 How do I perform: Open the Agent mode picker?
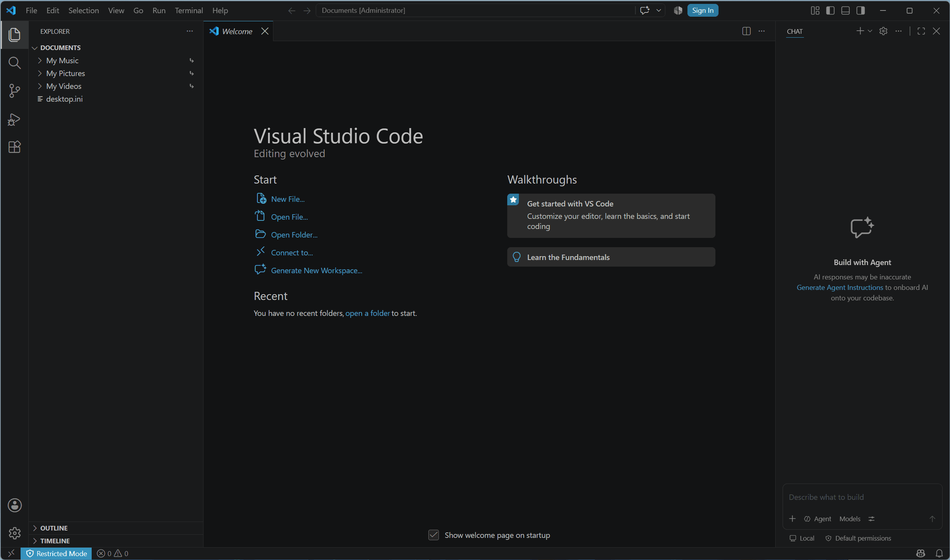(x=818, y=519)
